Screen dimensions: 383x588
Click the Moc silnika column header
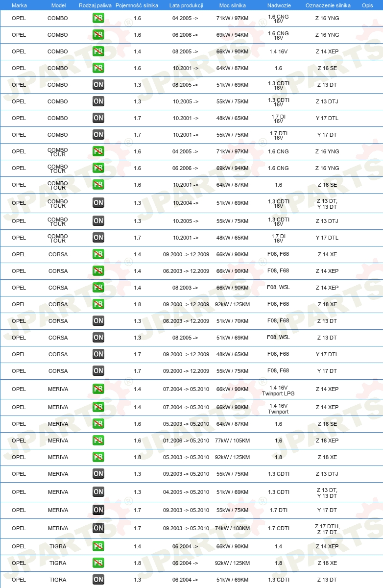233,5
